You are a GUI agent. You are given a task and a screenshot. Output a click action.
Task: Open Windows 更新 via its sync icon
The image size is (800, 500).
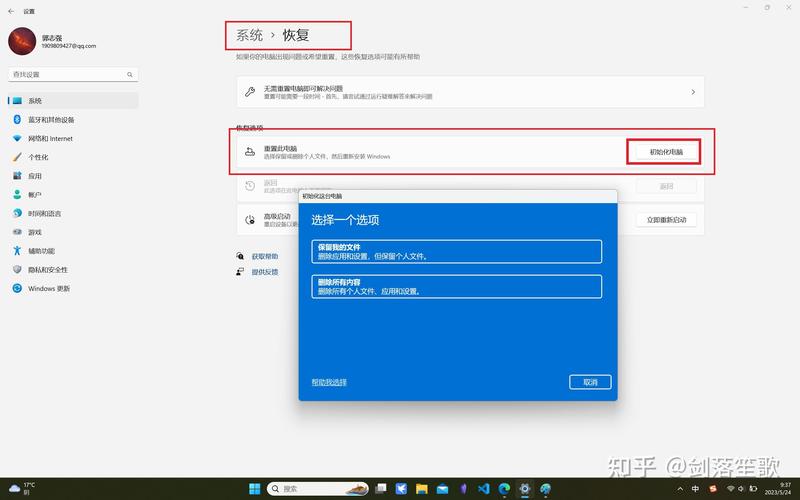click(x=17, y=288)
